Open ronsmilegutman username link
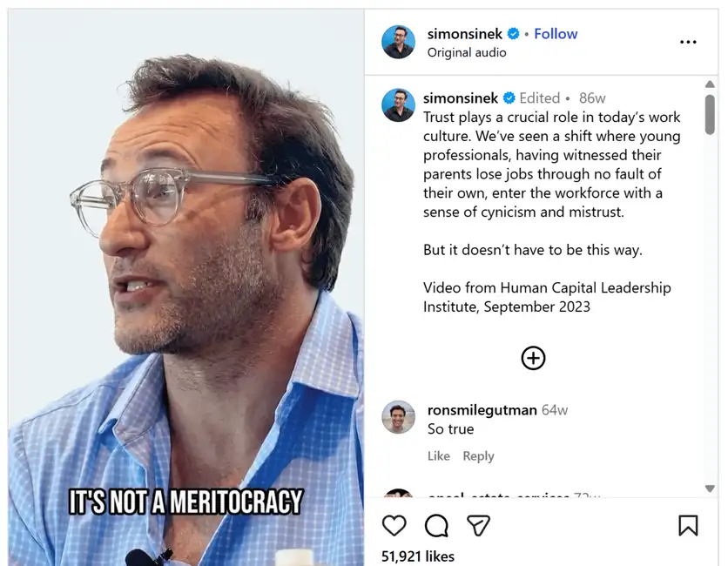This screenshot has height=566, width=728. coord(482,410)
